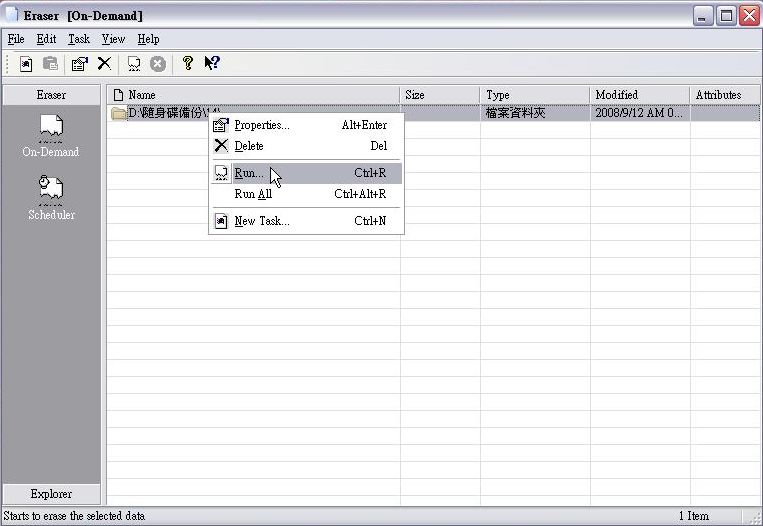763x526 pixels.
Task: Activate the What's This help pointer
Action: pos(212,63)
